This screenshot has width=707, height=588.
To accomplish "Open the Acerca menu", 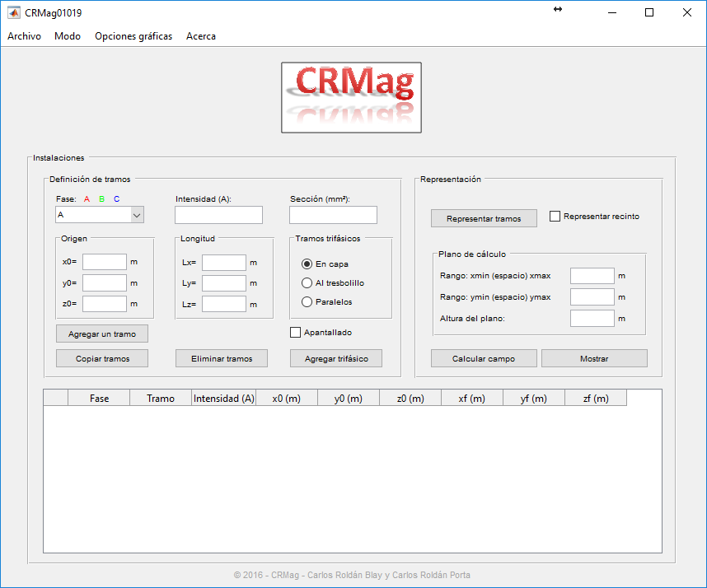I will (201, 36).
